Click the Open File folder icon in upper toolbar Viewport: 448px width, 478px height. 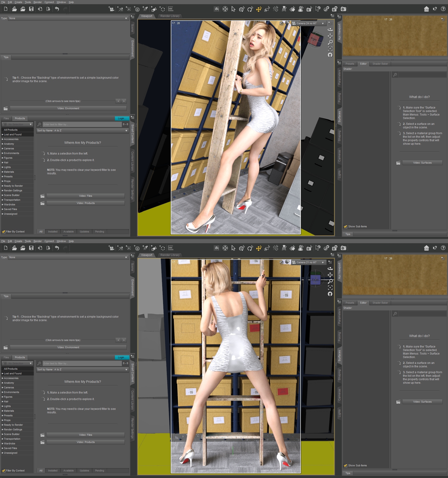14,9
